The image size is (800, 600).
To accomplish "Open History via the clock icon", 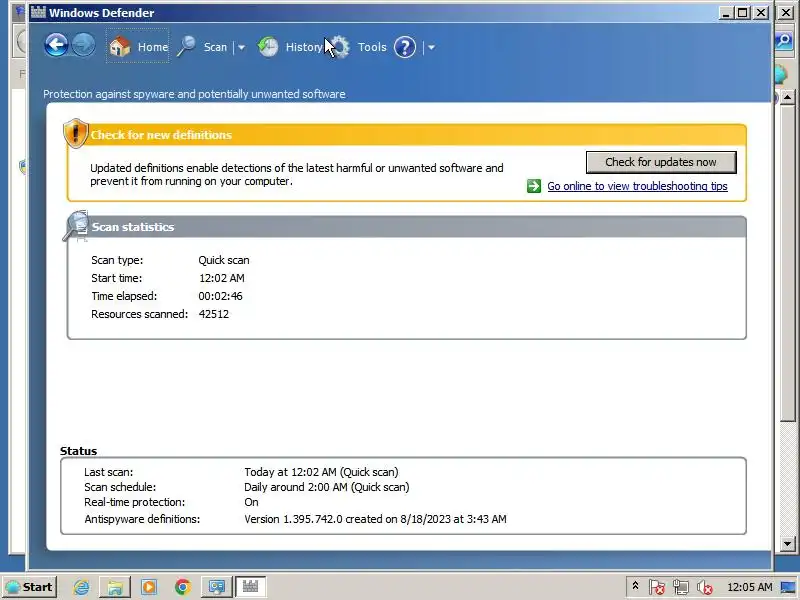I will pyautogui.click(x=267, y=47).
